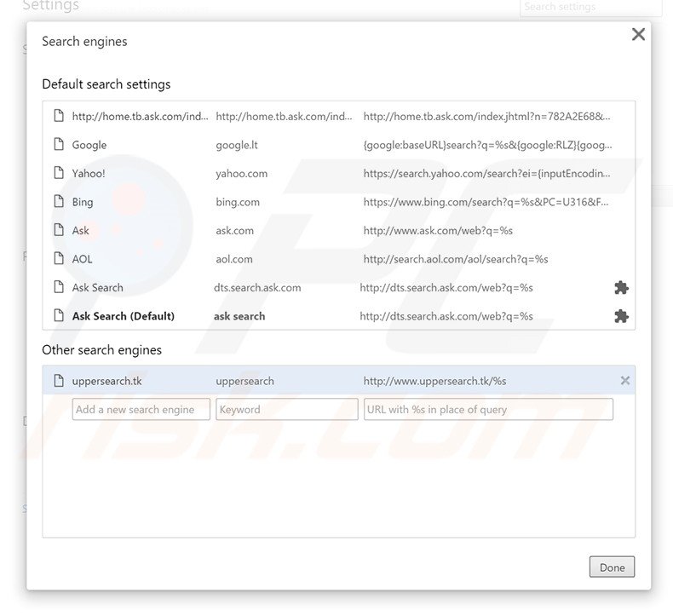Click the home.tb.ask.com index.jhtml URL
673x616 pixels.
486,117
